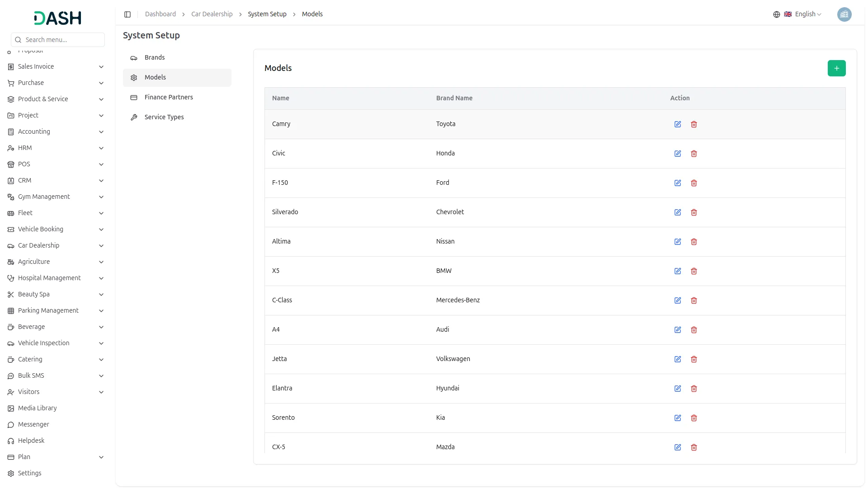
Task: Open the user avatar menu
Action: coord(844,14)
